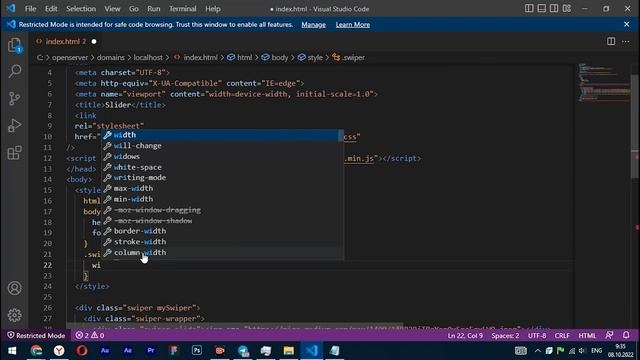640x360 pixels.
Task: Open editor More Actions ellipsis
Action: pos(626,41)
